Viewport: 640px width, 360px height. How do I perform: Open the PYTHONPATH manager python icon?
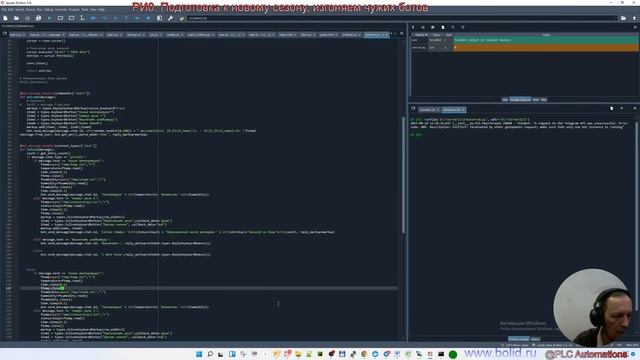coord(182,18)
